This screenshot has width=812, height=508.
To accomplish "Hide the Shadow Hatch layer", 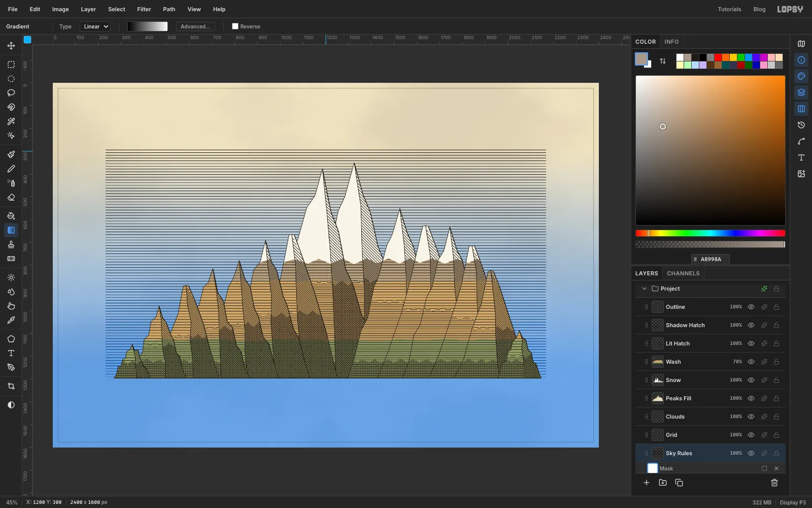I will click(x=751, y=325).
